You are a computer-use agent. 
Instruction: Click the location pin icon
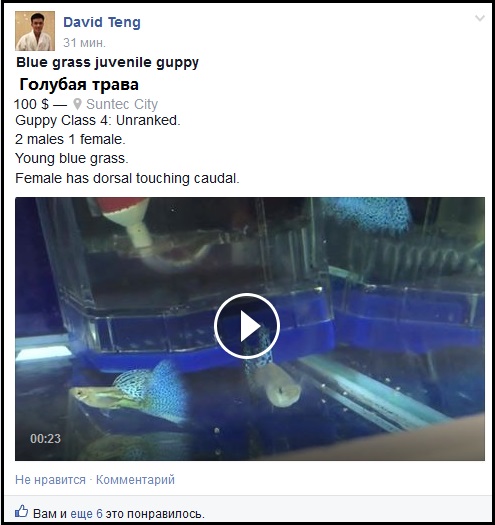pos(77,104)
